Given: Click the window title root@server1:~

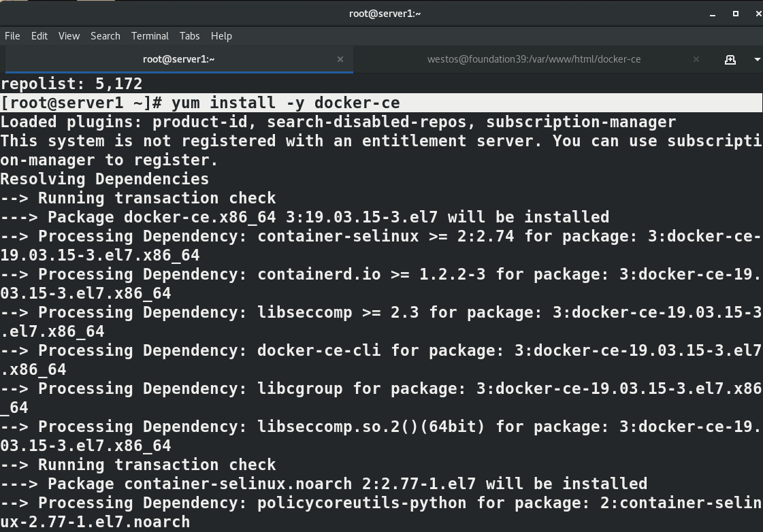Looking at the screenshot, I should pos(385,14).
